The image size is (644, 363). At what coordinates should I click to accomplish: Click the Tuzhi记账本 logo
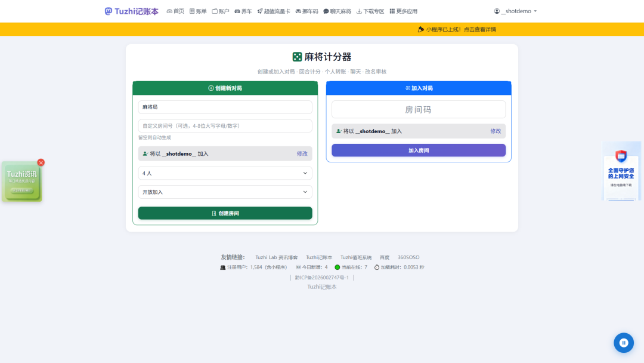click(x=131, y=11)
